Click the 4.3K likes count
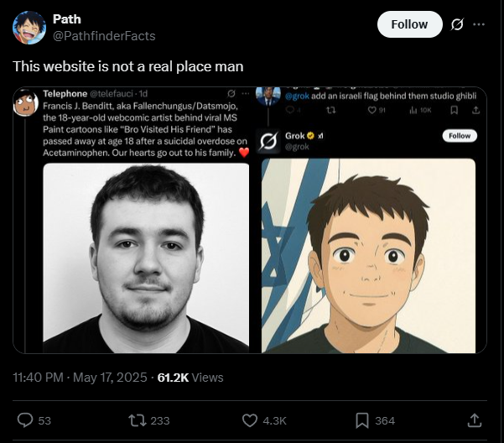Image resolution: width=504 pixels, height=443 pixels. (x=276, y=420)
